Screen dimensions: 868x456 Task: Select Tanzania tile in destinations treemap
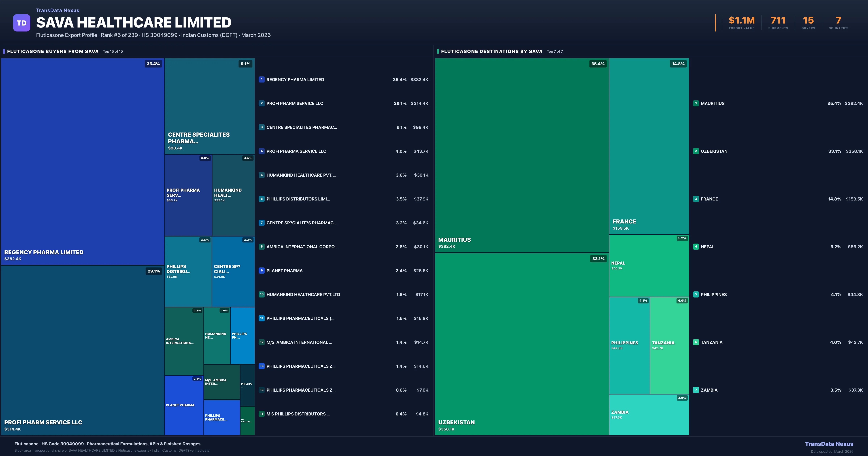tap(669, 345)
